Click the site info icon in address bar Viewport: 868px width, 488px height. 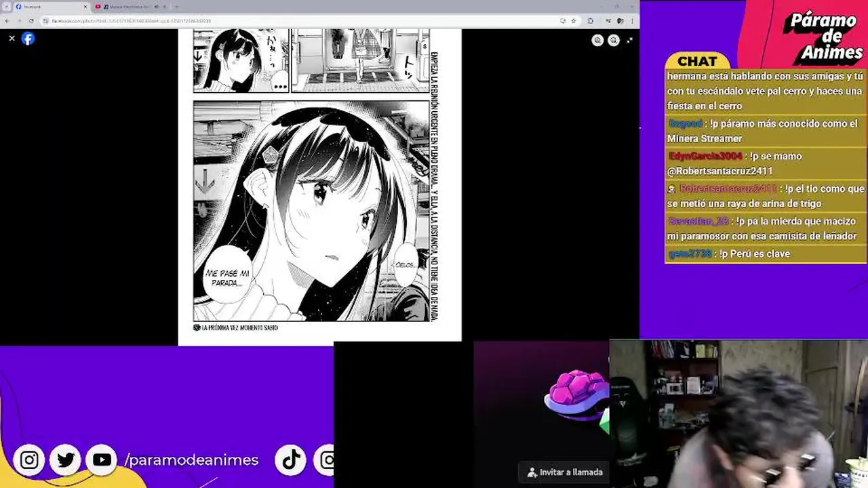45,21
